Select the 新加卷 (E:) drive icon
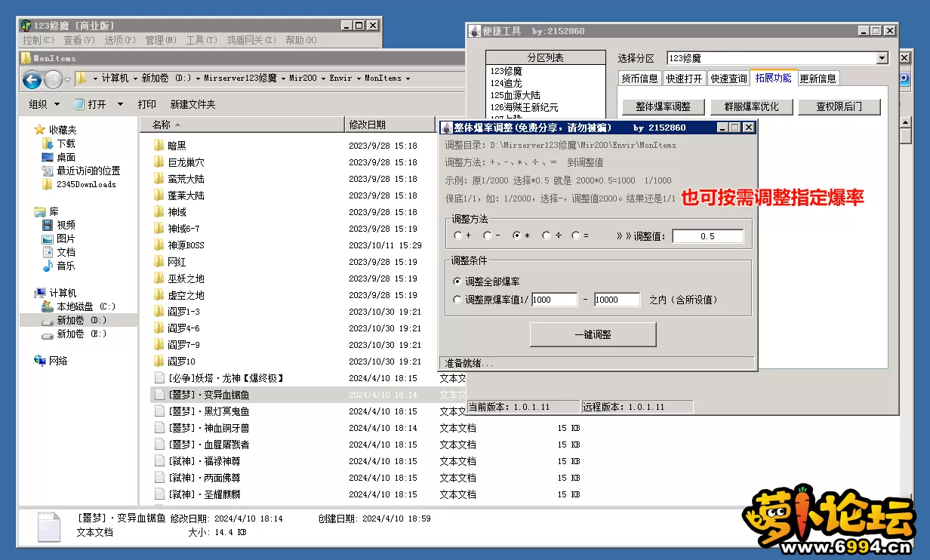Viewport: 930px width, 560px height. click(x=48, y=334)
